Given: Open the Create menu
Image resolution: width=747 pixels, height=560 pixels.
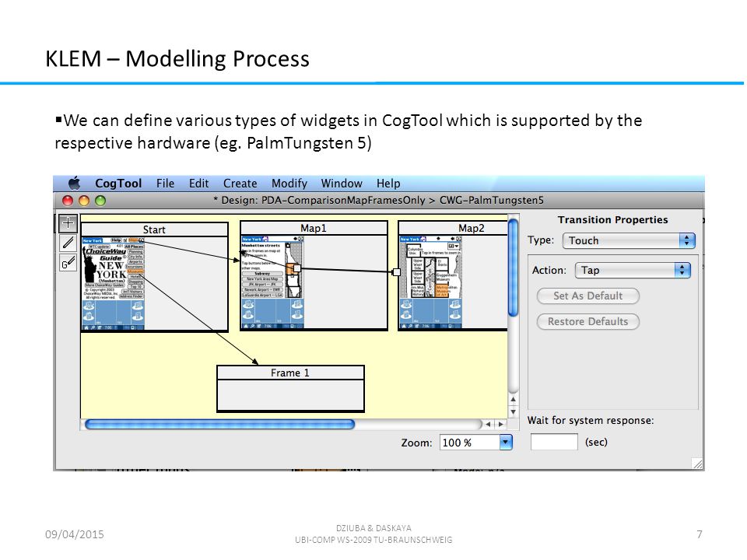Looking at the screenshot, I should point(240,184).
